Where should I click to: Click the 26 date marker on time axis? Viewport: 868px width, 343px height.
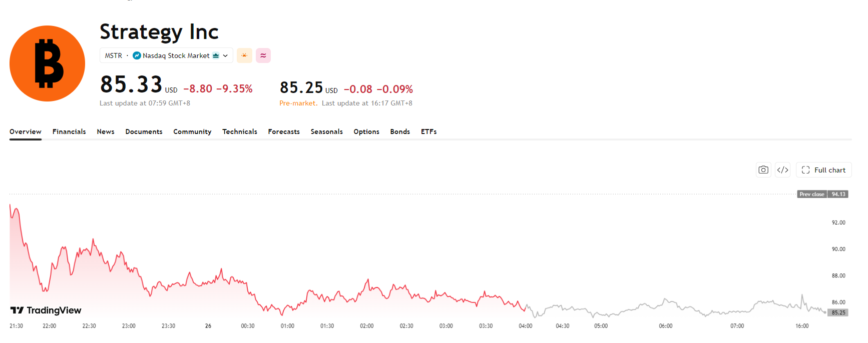click(208, 326)
